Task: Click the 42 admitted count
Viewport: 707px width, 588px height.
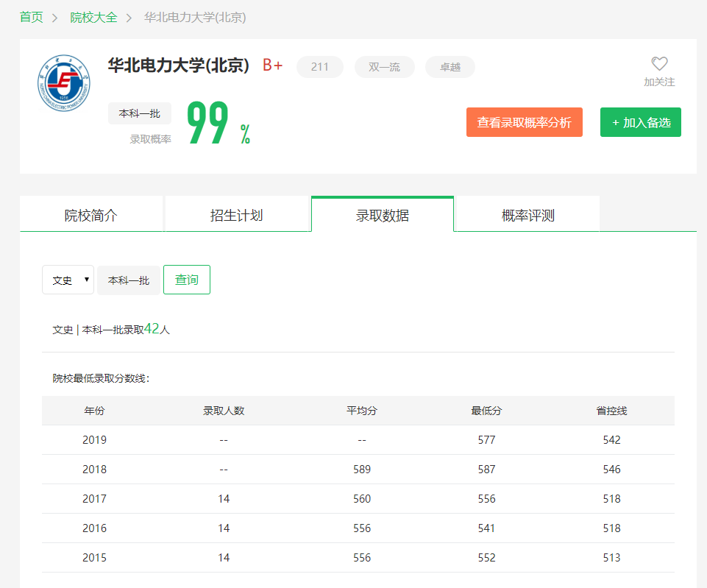Action: coord(152,329)
